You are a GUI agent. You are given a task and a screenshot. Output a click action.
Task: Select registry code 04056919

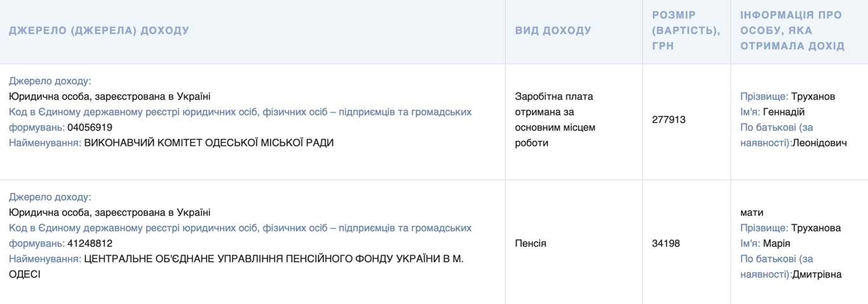(90, 128)
